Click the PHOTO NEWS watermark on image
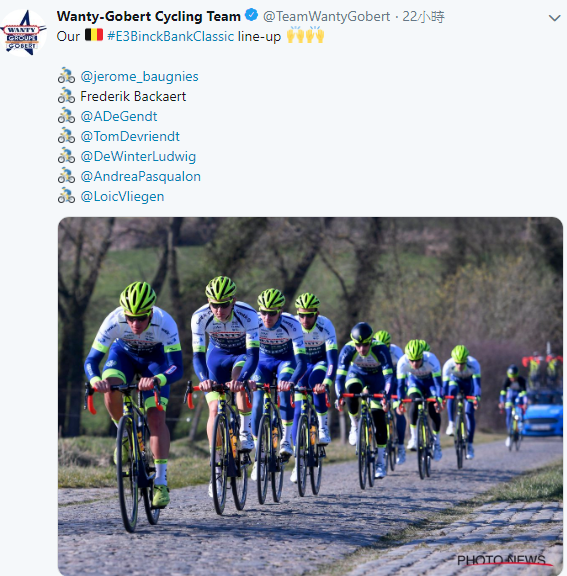Screen dimensions: 567x576 502,560
